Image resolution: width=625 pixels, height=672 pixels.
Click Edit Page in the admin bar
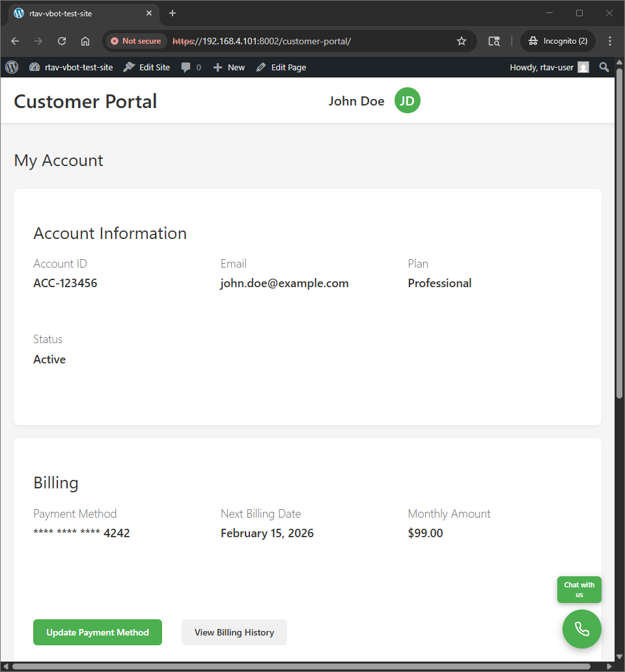[281, 67]
